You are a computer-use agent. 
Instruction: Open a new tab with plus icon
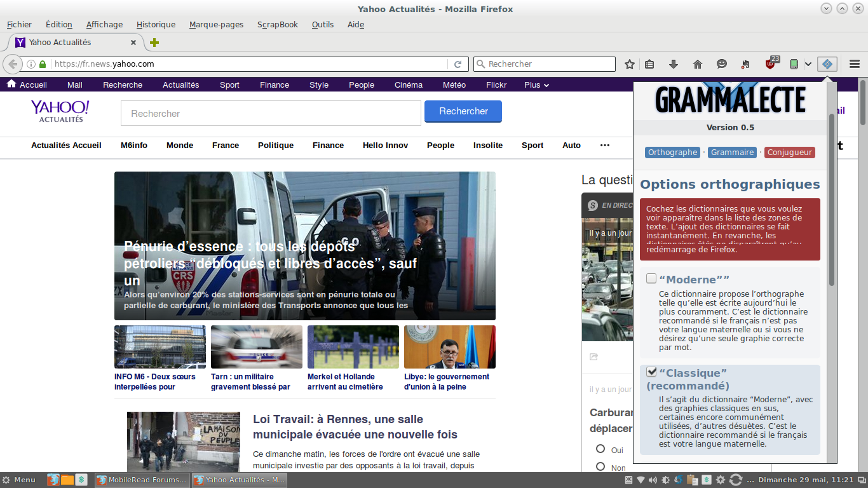tap(154, 43)
